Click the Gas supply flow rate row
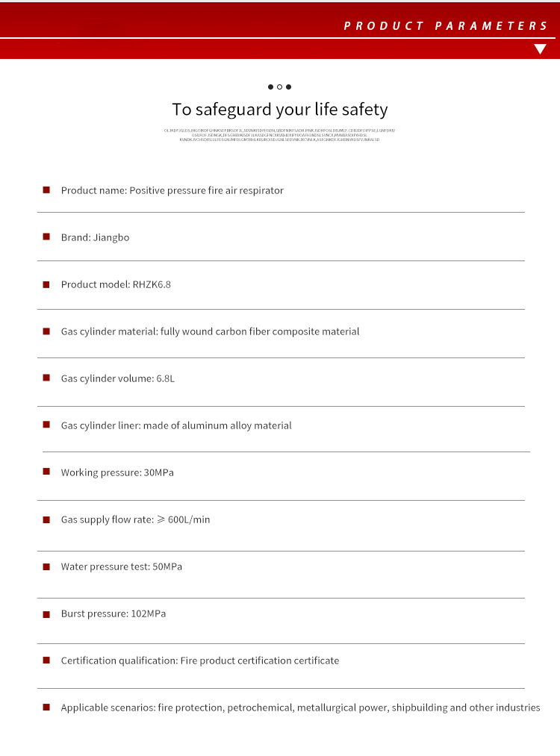The width and height of the screenshot is (560, 756). [x=135, y=519]
